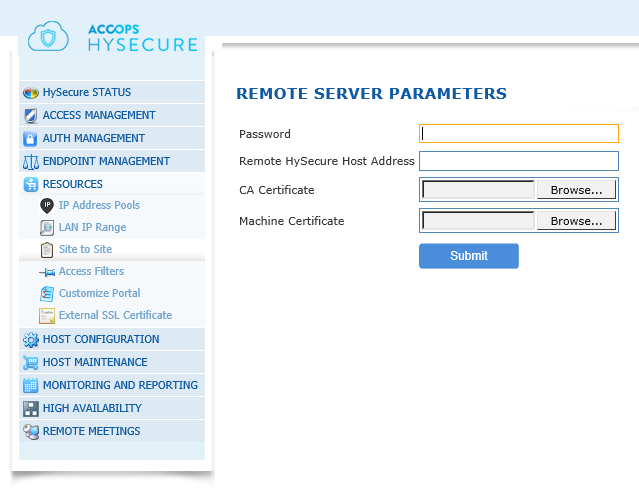Click the Machine Certificate file path box
Screen dimensions: 639x498
coord(478,221)
